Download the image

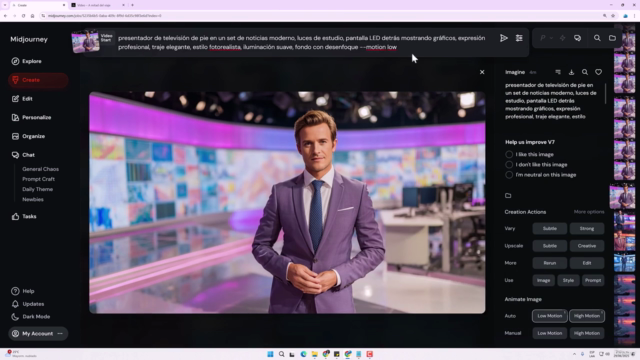571,72
